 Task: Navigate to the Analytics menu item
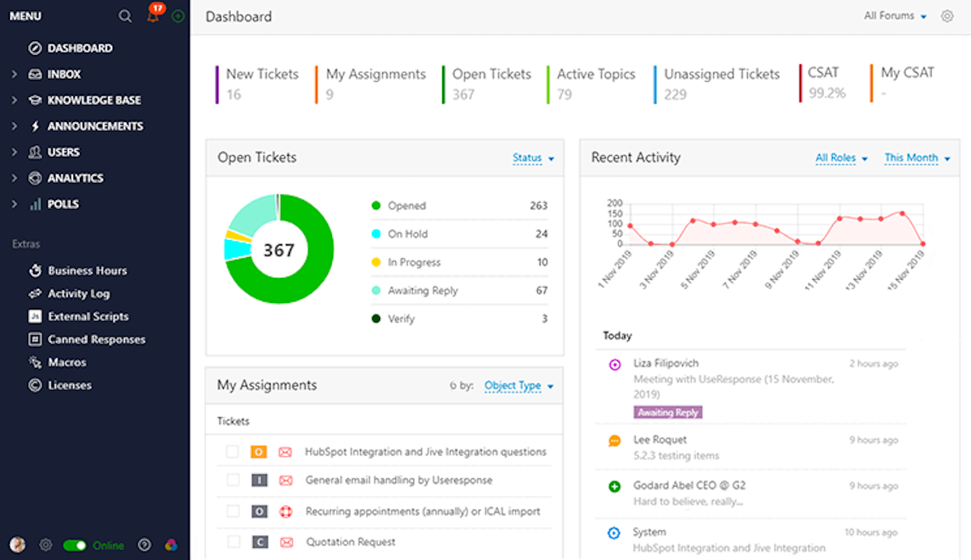(75, 178)
